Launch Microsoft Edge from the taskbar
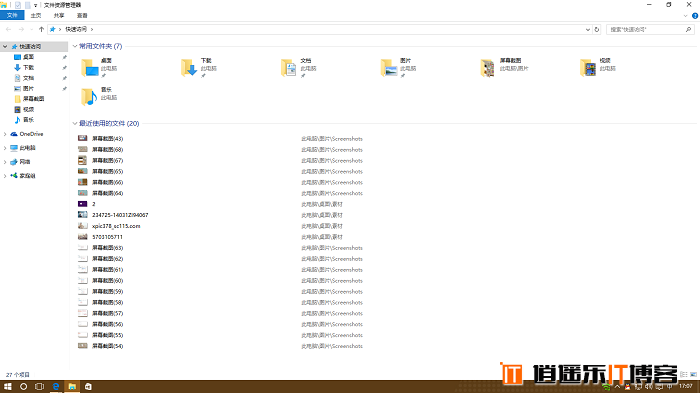The image size is (700, 393). (x=56, y=386)
